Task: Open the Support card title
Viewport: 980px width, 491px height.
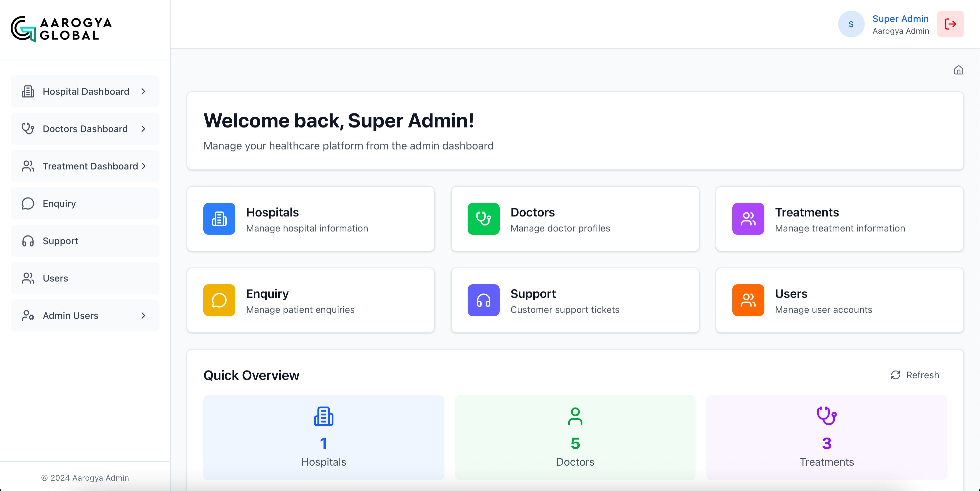Action: (533, 294)
